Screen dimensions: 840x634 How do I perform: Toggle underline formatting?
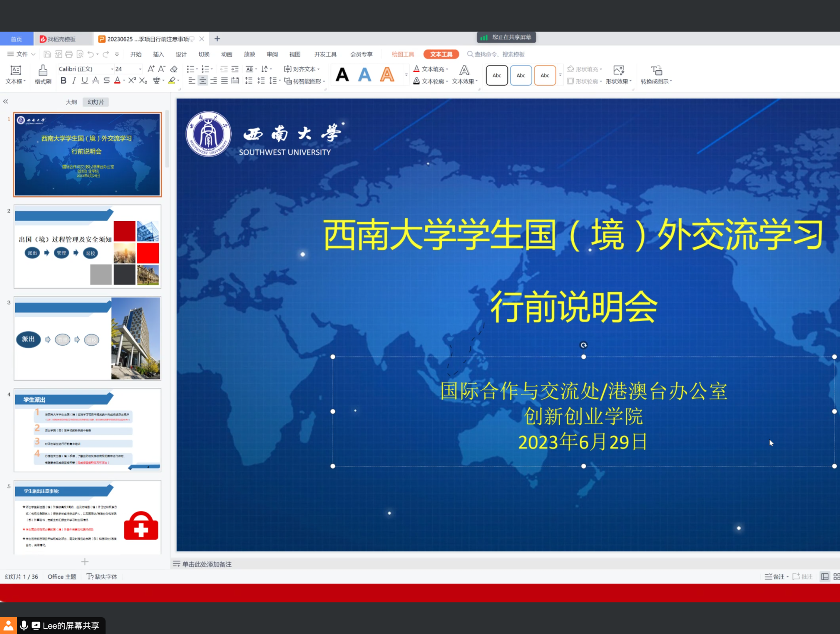coord(84,81)
